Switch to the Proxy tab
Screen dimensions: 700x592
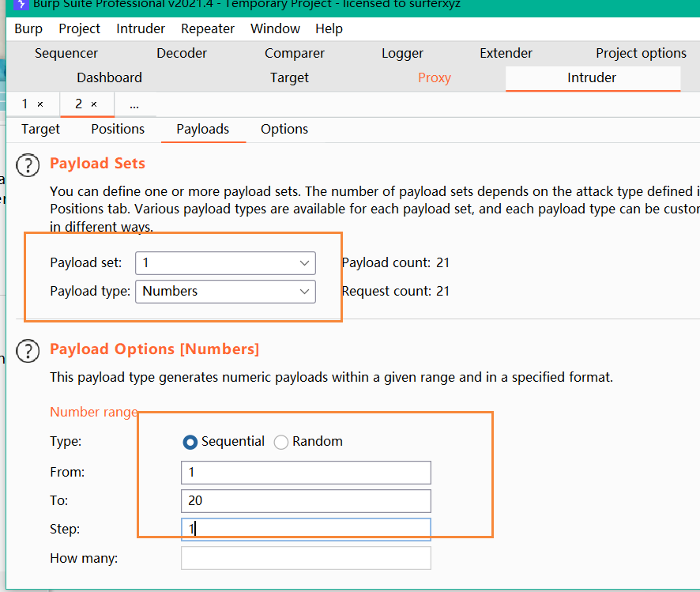[x=435, y=77]
